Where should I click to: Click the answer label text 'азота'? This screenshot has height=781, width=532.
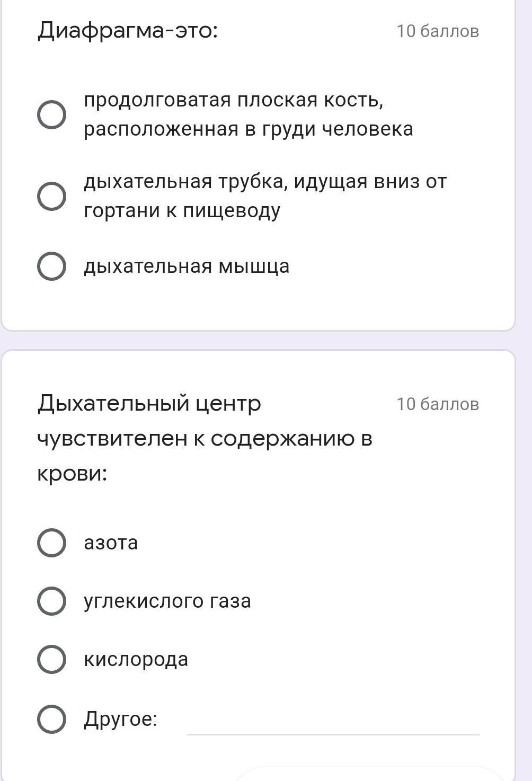(111, 543)
